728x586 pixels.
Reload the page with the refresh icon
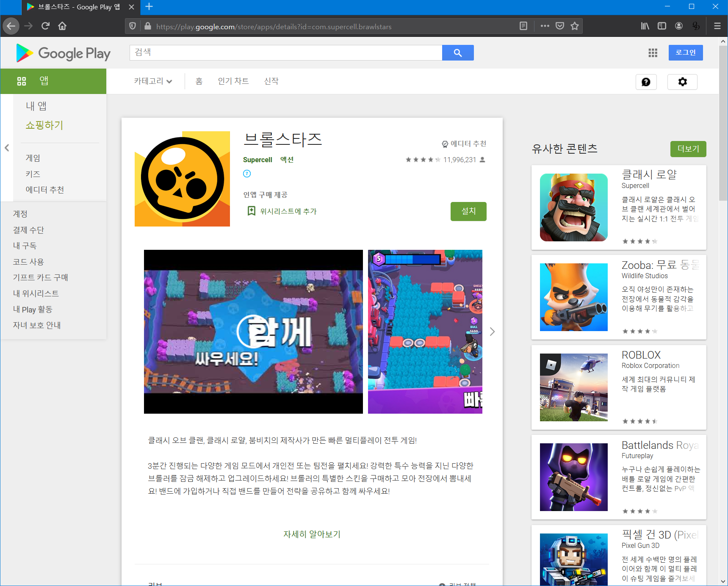[x=45, y=26]
